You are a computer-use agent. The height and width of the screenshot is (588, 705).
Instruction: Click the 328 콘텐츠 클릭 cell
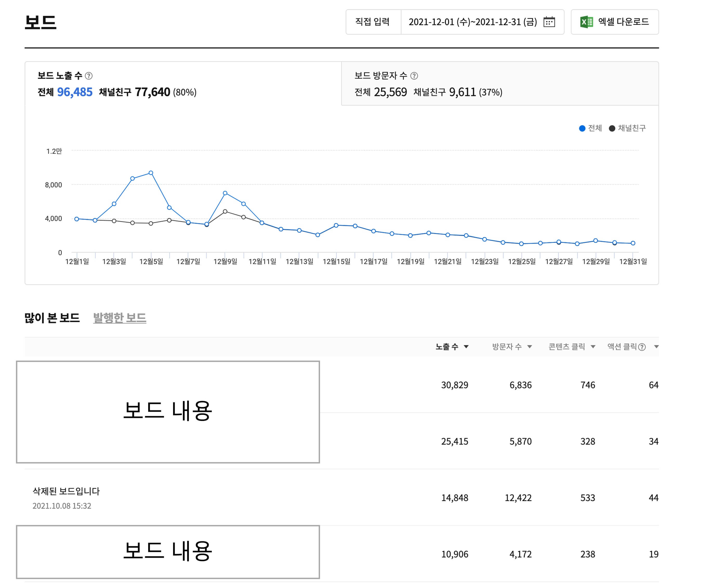(x=588, y=441)
